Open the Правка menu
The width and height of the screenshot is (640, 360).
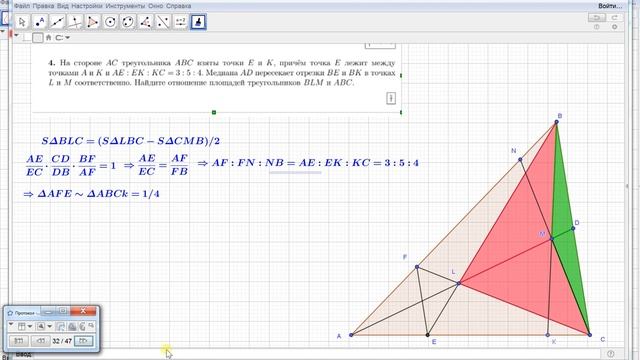pyautogui.click(x=43, y=6)
